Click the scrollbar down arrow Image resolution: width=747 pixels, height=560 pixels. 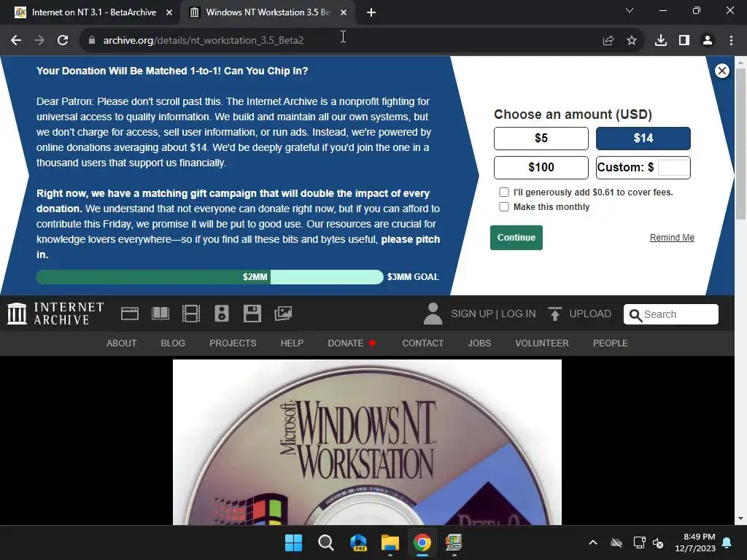tap(740, 519)
